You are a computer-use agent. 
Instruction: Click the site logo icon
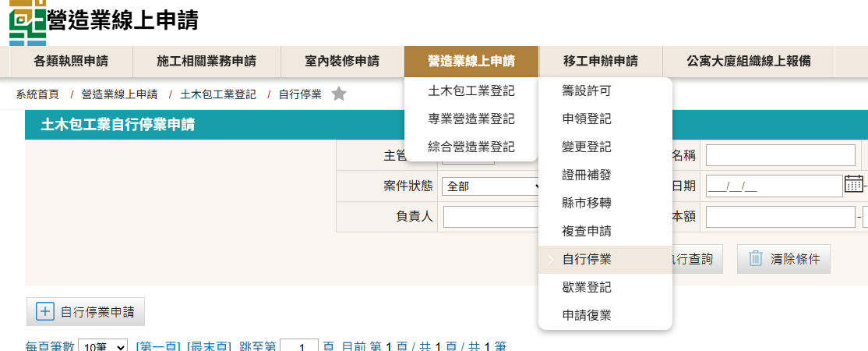click(26, 21)
